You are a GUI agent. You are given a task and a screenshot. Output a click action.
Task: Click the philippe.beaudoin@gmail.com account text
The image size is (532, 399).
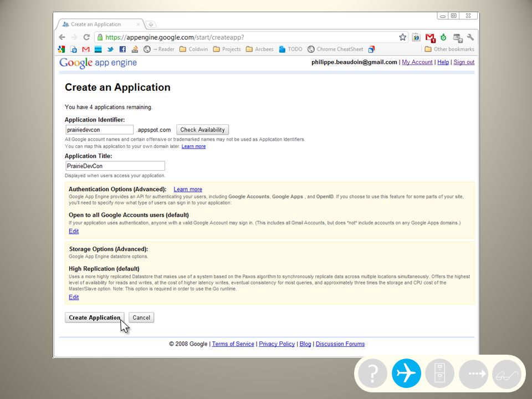[354, 62]
